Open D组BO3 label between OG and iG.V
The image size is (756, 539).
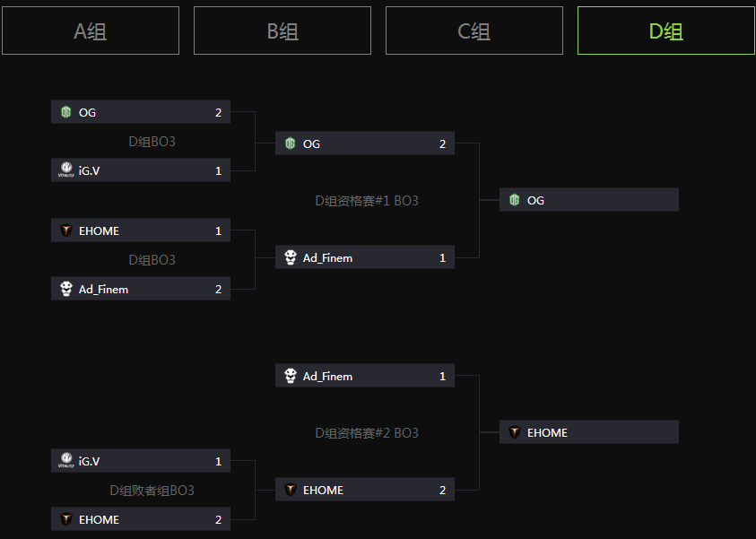pos(152,142)
